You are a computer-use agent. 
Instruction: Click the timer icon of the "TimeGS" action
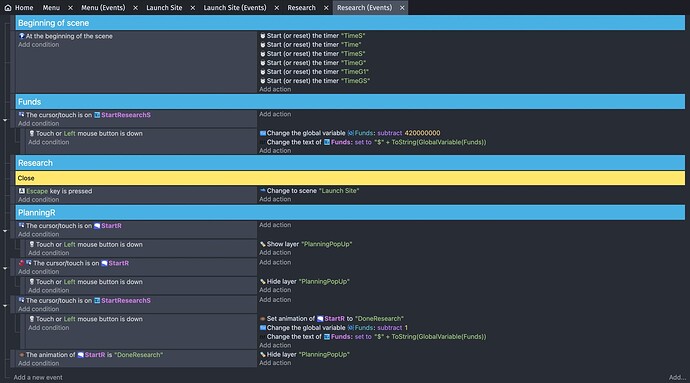263,81
